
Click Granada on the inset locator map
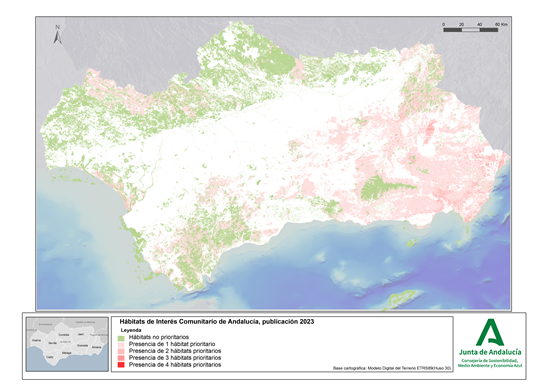[x=82, y=345]
